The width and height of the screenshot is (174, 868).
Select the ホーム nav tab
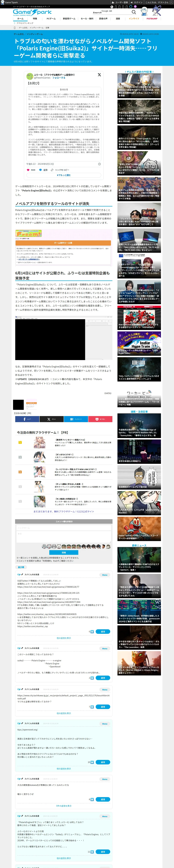[x=21, y=19]
